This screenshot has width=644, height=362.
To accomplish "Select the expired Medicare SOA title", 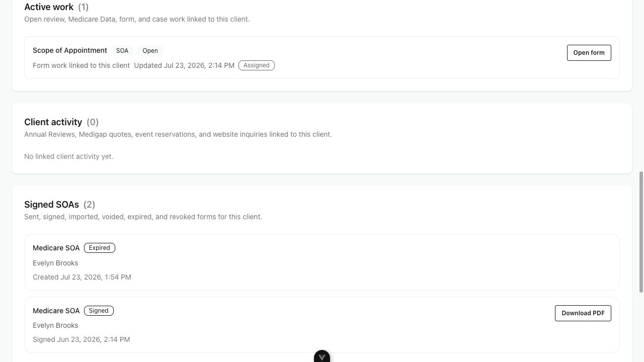I will [56, 248].
